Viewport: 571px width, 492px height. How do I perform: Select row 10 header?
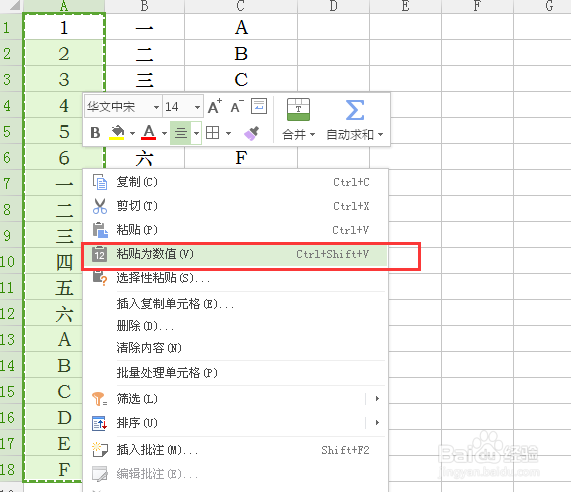pyautogui.click(x=11, y=261)
